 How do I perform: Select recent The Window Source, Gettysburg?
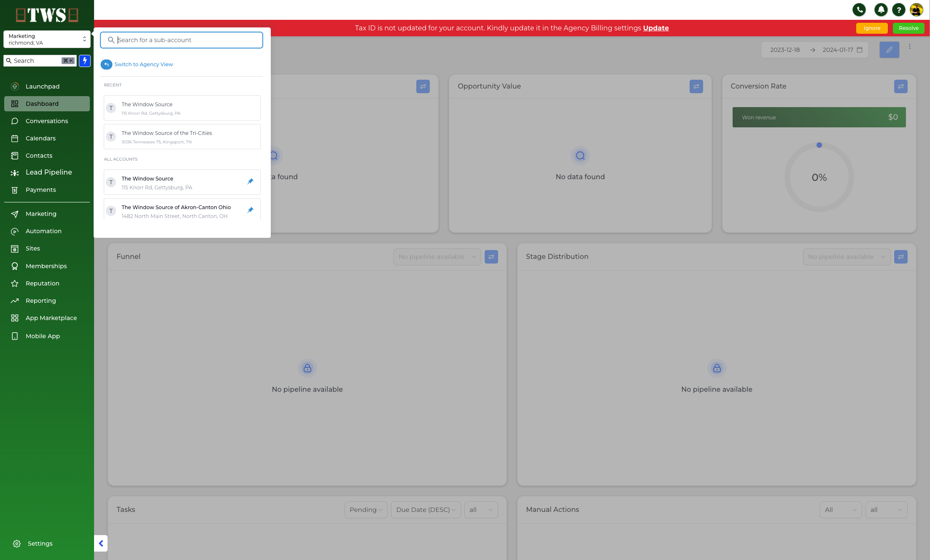pyautogui.click(x=182, y=108)
